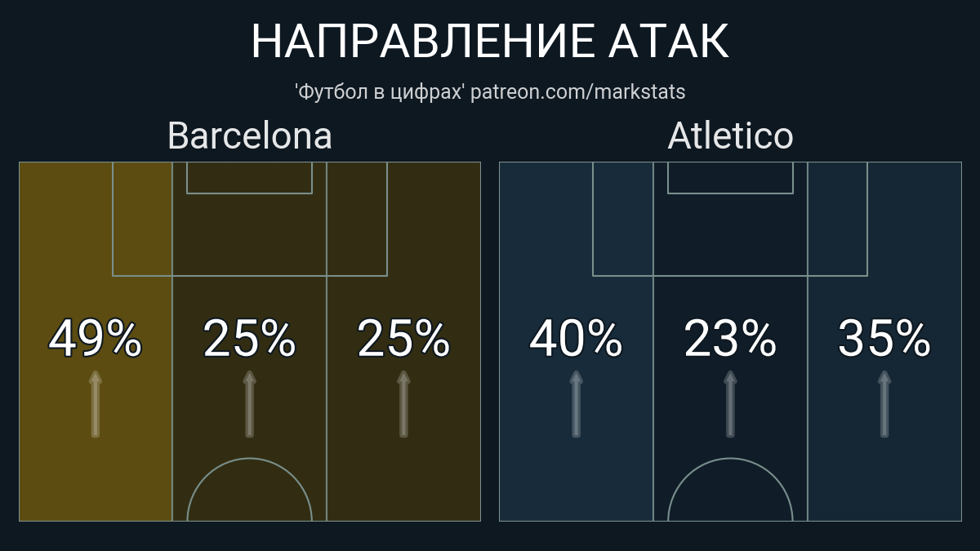Viewport: 980px width, 551px height.
Task: Click the arrow under Barcelona's 49%
Action: point(96,404)
